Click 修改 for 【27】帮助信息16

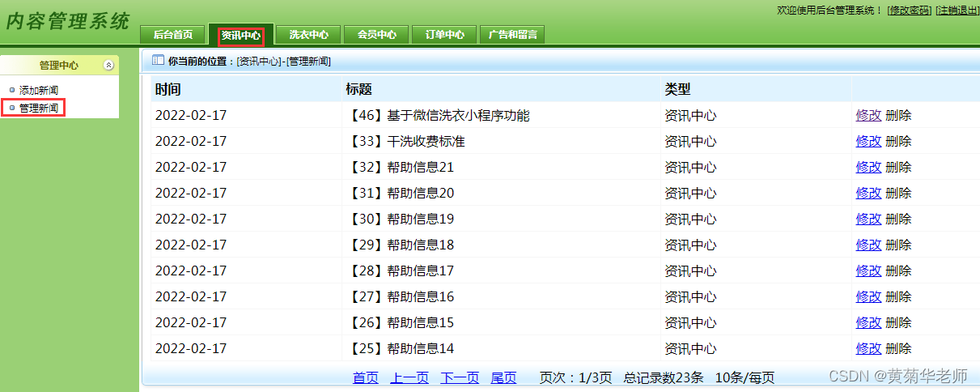coord(868,296)
